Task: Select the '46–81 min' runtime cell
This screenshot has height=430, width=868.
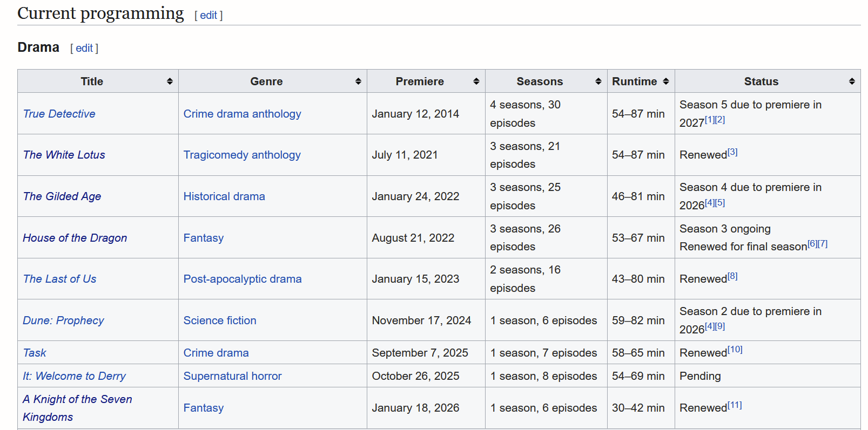Action: 641,196
